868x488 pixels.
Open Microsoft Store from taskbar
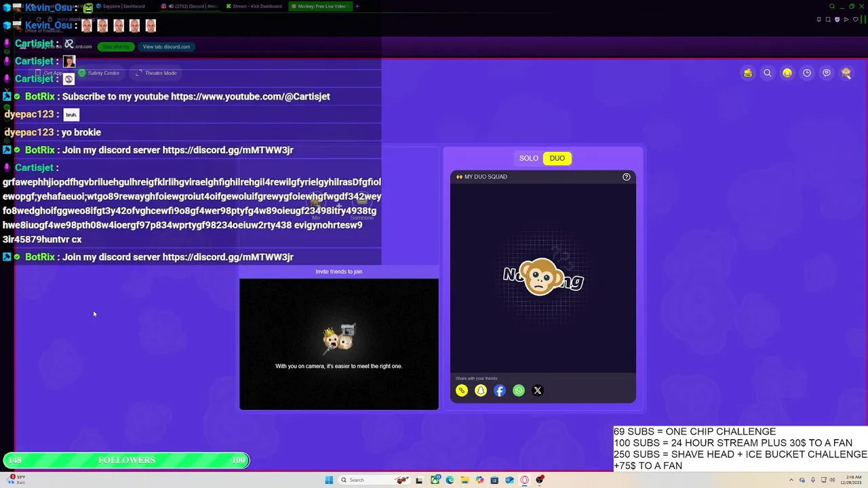[494, 480]
